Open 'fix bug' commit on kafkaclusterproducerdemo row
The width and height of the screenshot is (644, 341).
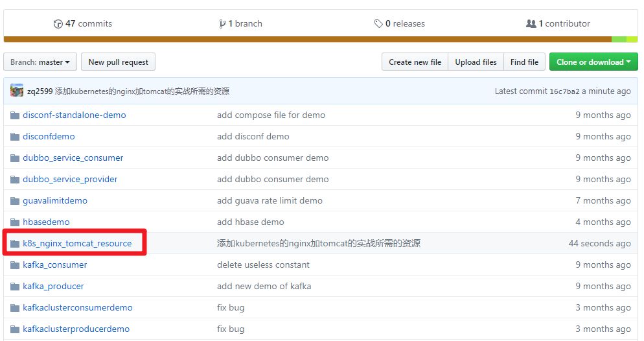click(x=231, y=329)
